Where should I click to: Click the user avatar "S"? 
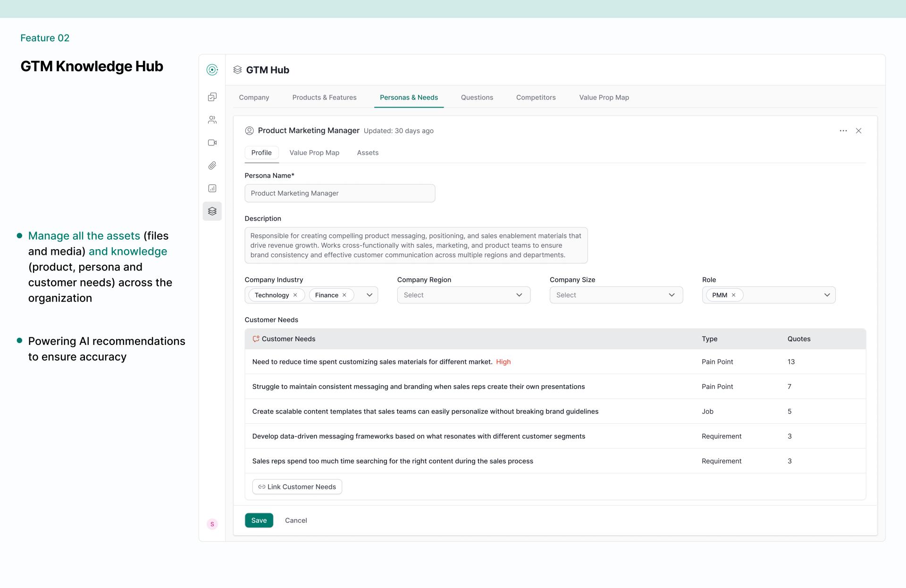(212, 524)
